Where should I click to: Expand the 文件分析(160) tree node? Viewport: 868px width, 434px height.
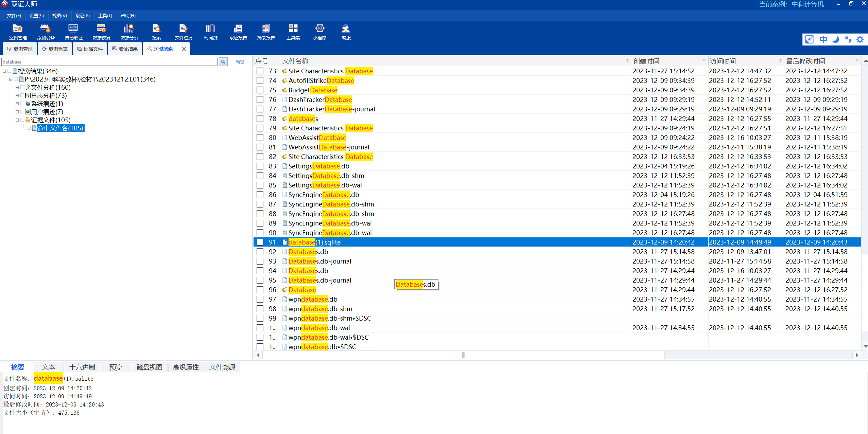point(17,87)
